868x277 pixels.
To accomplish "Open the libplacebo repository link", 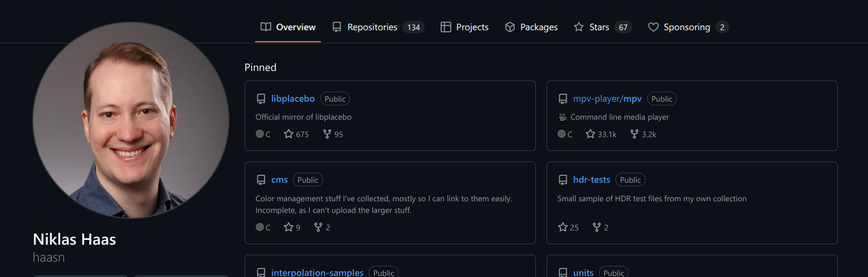I will coord(293,99).
